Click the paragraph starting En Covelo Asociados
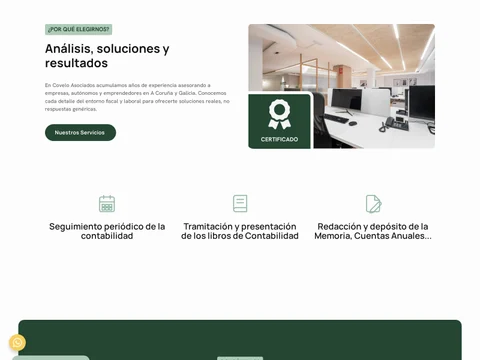This screenshot has width=480, height=360. 137,97
